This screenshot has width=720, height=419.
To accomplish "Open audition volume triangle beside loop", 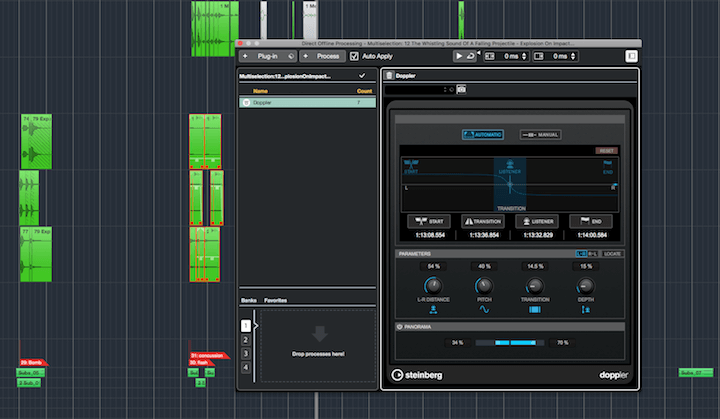I will [x=478, y=53].
